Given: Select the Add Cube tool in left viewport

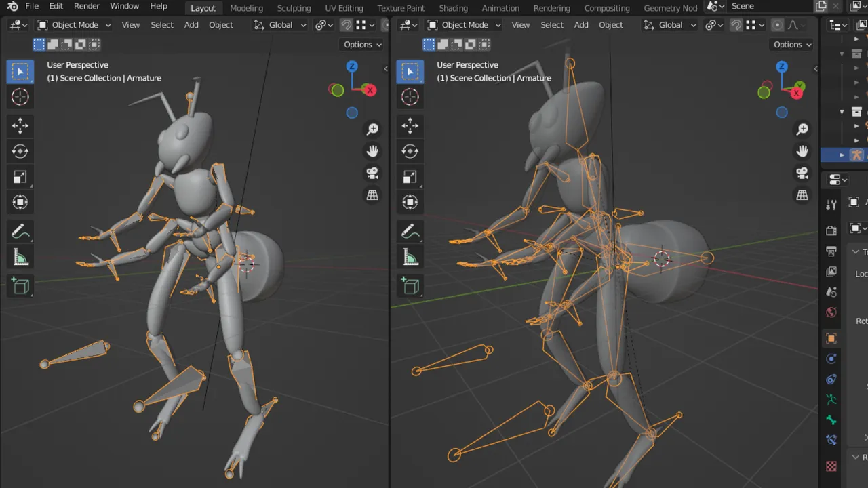Looking at the screenshot, I should tap(20, 286).
